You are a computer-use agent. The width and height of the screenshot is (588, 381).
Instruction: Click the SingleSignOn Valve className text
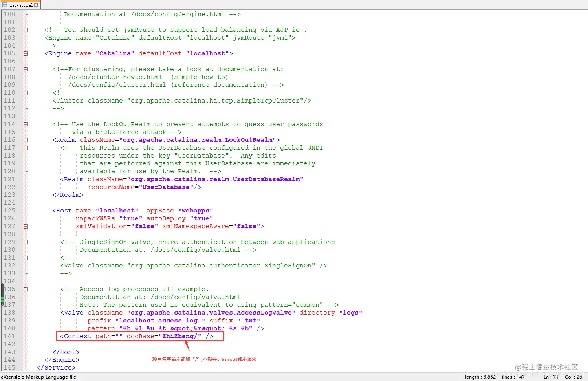click(201, 266)
